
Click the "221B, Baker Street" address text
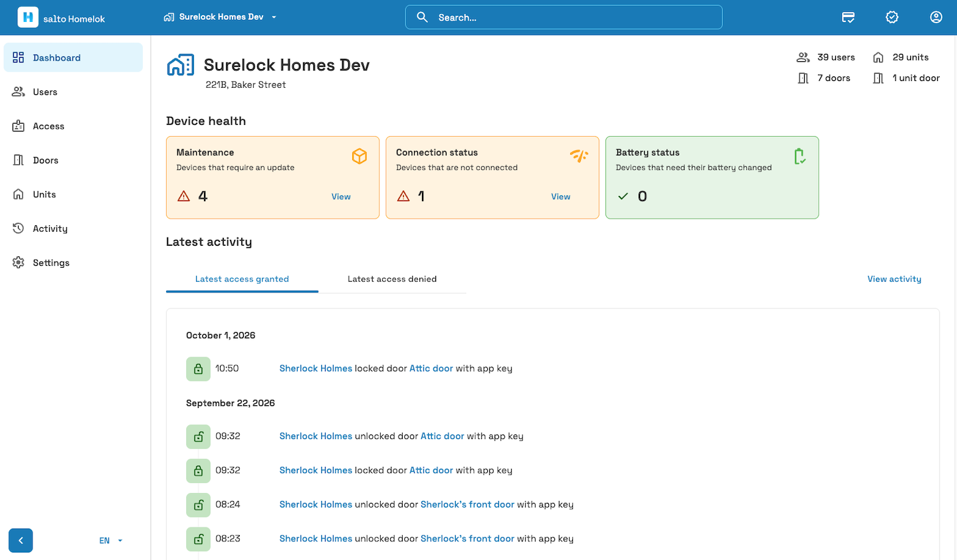pos(246,85)
